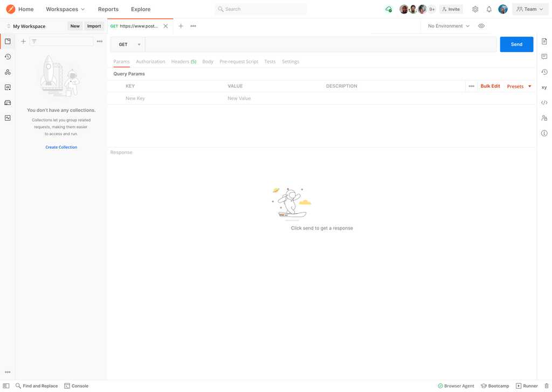Click the Import button
Viewport: 552px width, 392px height.
click(x=94, y=26)
